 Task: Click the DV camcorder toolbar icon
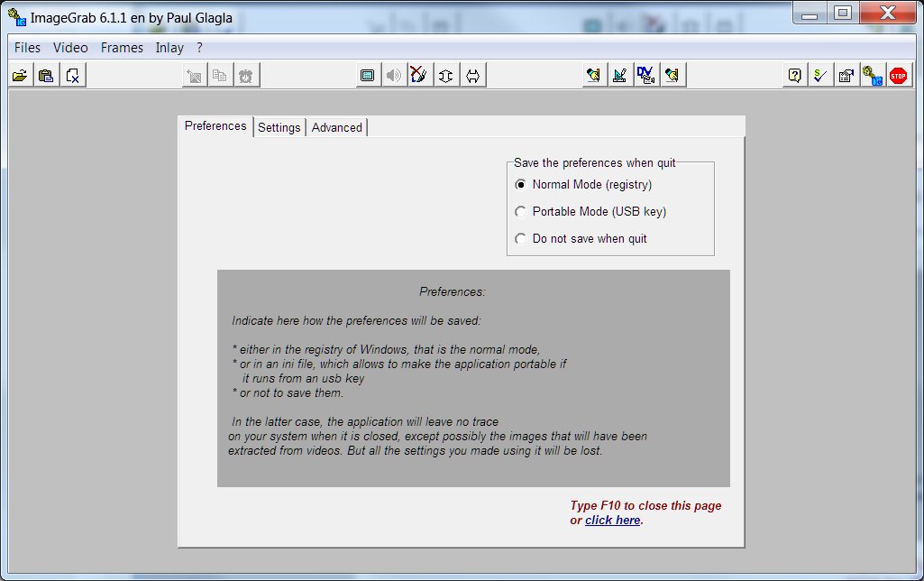coord(645,76)
